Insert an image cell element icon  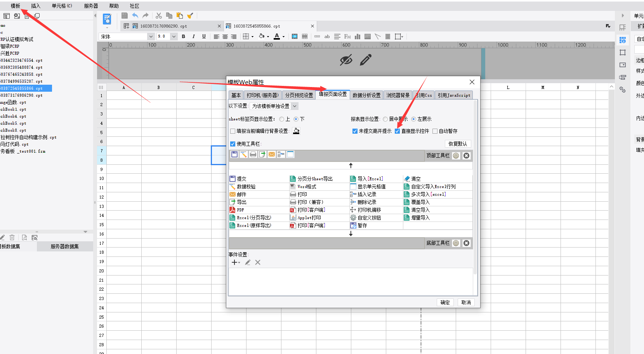click(368, 37)
